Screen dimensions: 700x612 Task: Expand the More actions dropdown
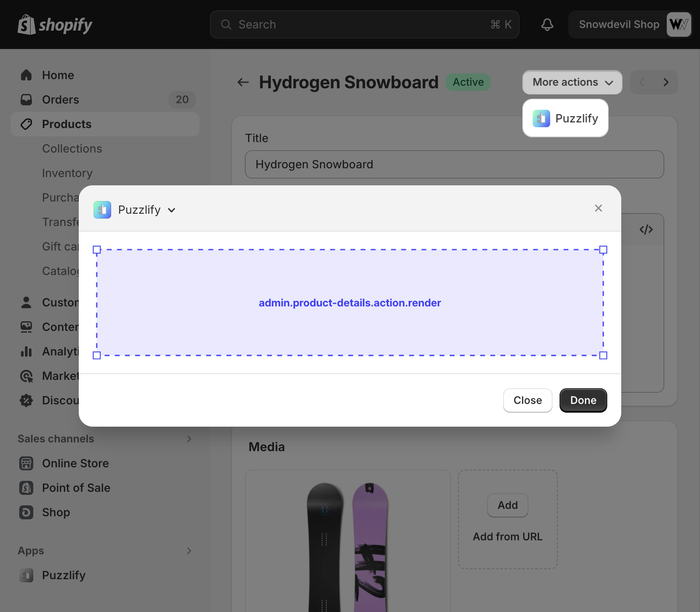pos(572,82)
